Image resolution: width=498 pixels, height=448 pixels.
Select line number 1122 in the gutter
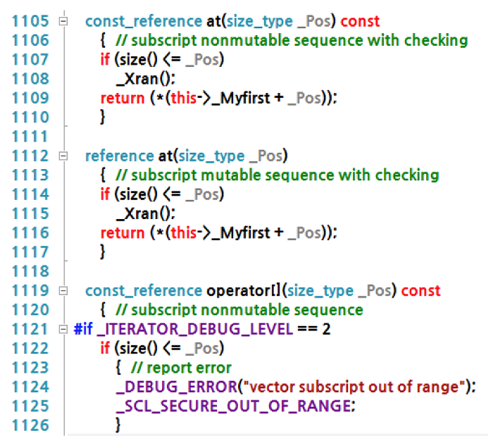click(30, 348)
